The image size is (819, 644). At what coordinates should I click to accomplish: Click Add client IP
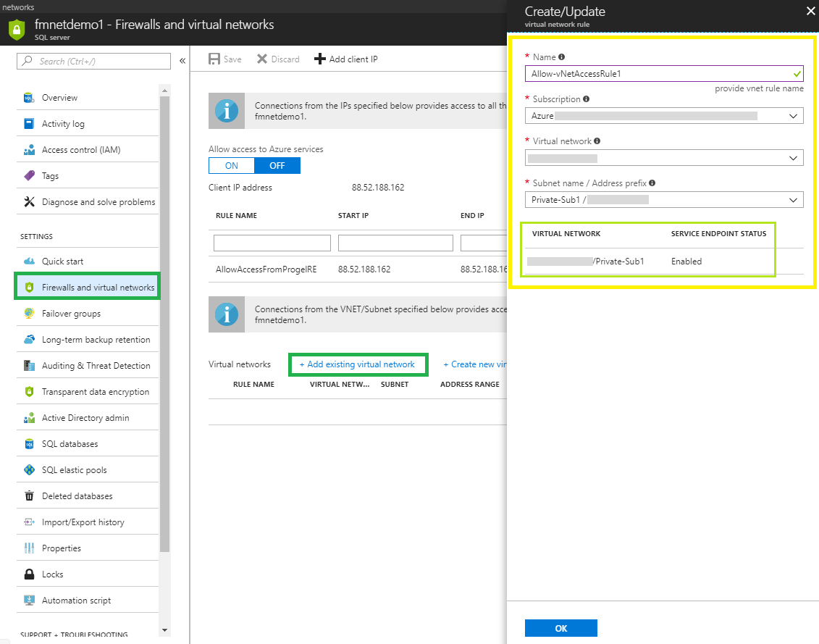(x=346, y=59)
